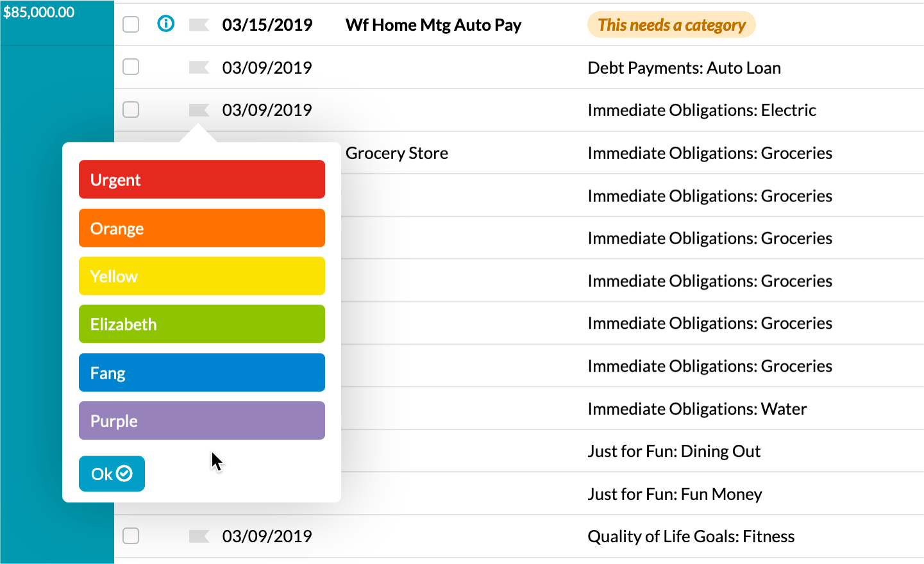The width and height of the screenshot is (924, 564).
Task: Click the Purple color swatch
Action: (x=201, y=420)
